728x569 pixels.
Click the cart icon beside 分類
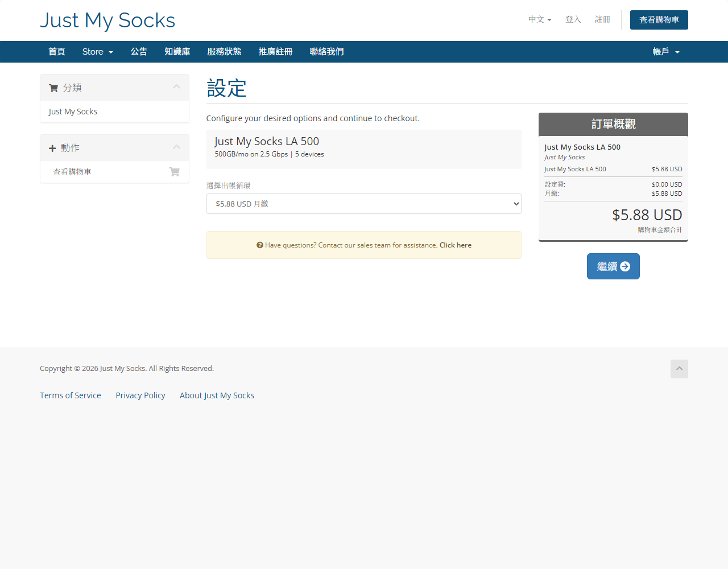click(53, 88)
